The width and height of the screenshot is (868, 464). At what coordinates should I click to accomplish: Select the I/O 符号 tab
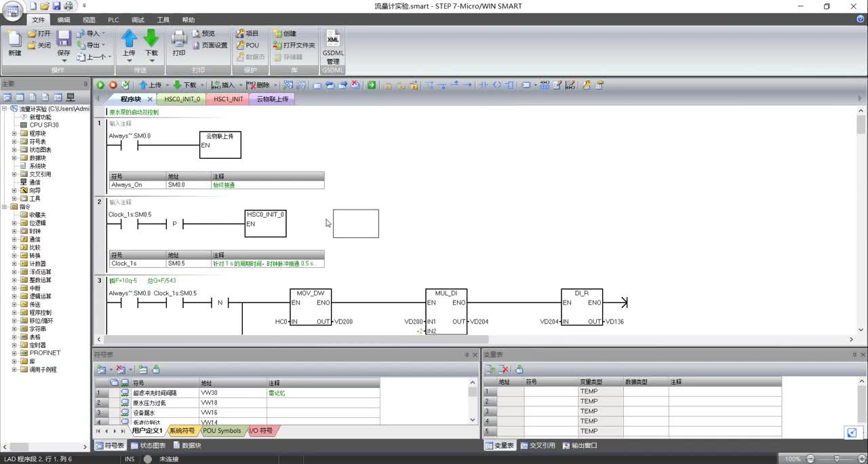pos(261,431)
